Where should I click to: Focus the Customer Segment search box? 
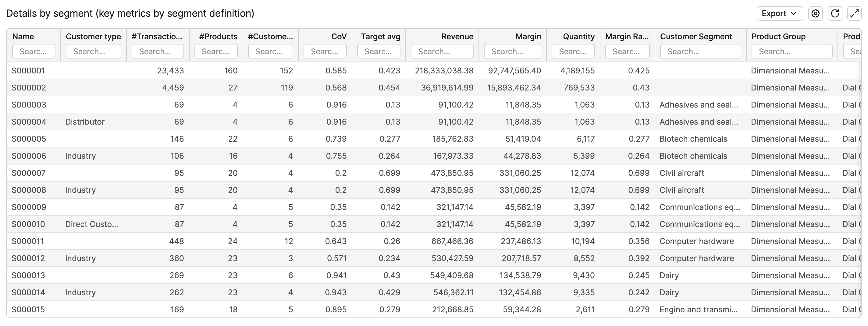(700, 51)
